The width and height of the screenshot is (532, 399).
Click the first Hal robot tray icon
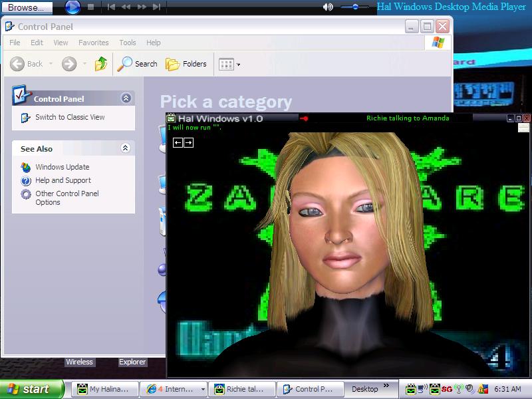tap(411, 389)
